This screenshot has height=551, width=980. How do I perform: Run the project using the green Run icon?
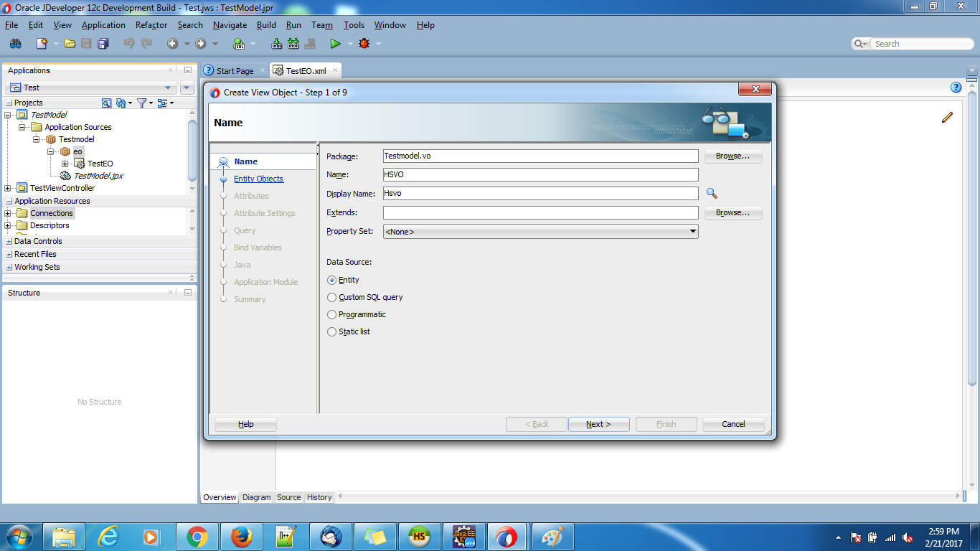click(335, 43)
